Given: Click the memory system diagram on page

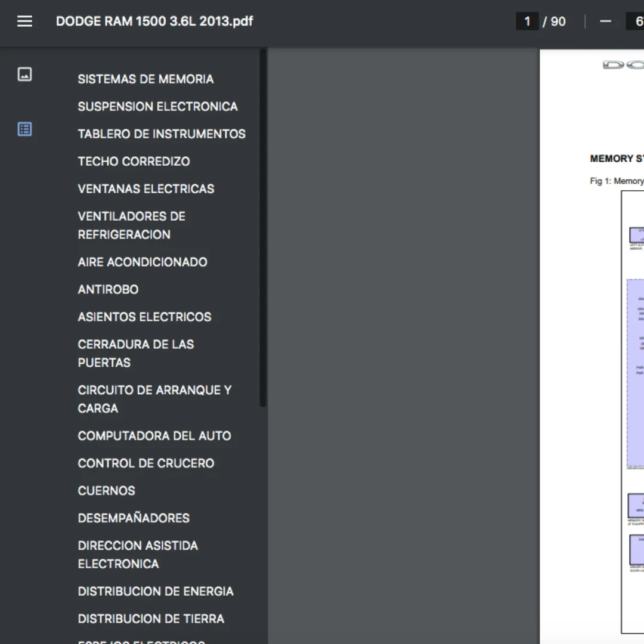Looking at the screenshot, I should [633, 412].
